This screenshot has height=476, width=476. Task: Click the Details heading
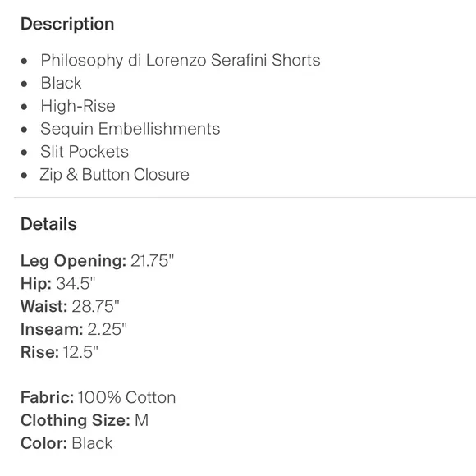click(48, 224)
